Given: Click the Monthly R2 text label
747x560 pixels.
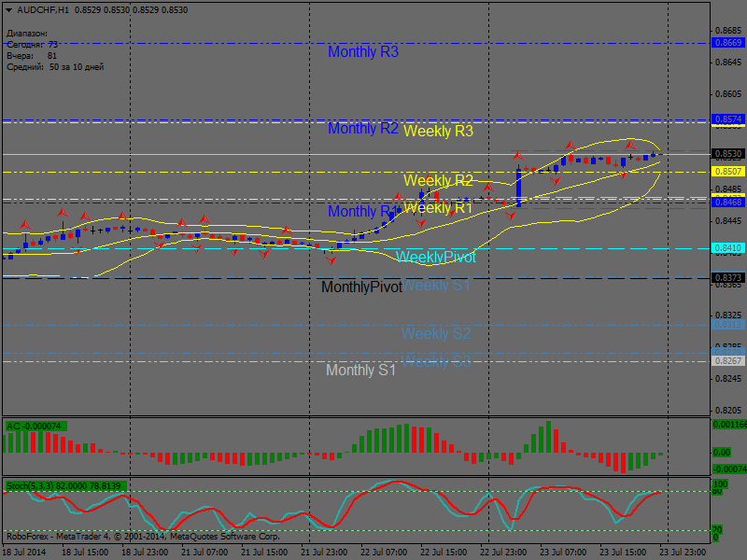Looking at the screenshot, I should click(x=362, y=129).
